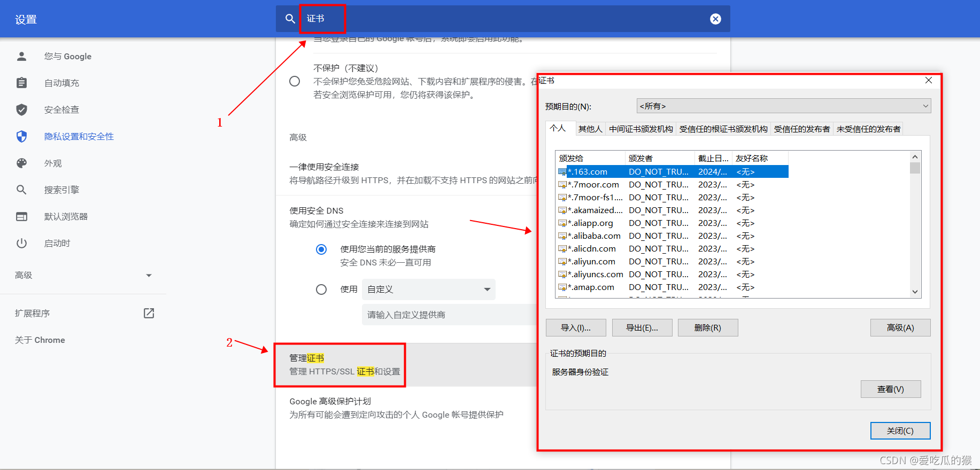Open the 预期目的 <所有> dropdown

pyautogui.click(x=784, y=106)
